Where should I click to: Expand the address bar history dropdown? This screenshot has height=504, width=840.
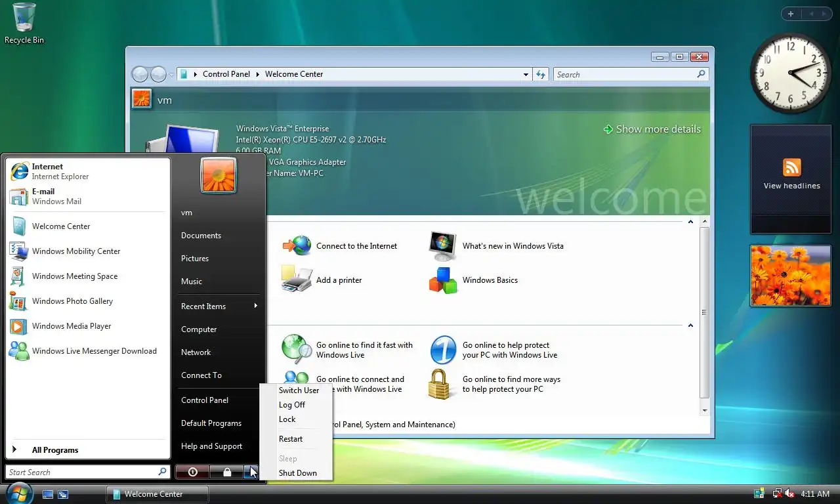click(x=526, y=75)
